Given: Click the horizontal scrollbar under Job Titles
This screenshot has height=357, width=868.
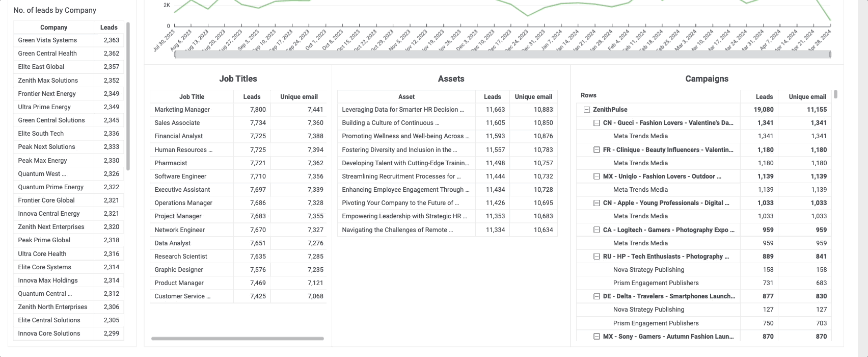Looking at the screenshot, I should pyautogui.click(x=237, y=338).
